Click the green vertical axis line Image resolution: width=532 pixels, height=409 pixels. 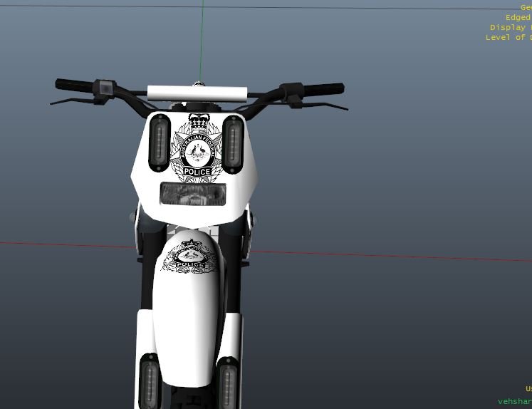203,36
